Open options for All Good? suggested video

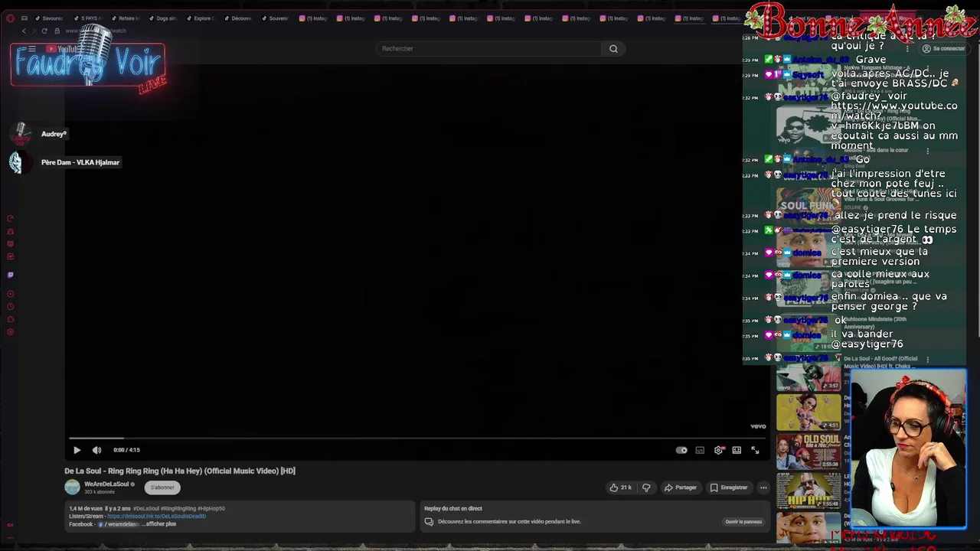928,359
